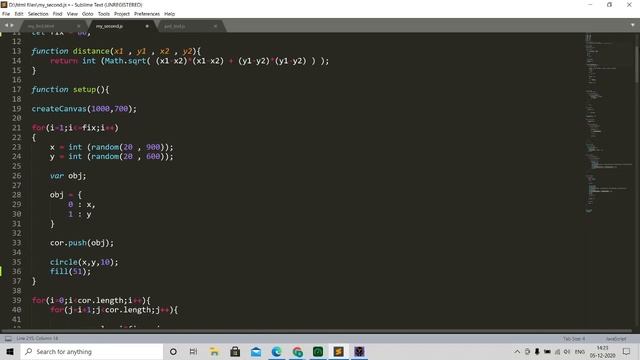Click the battery tray icon
Image resolution: width=640 pixels, height=360 pixels.
[x=547, y=351]
